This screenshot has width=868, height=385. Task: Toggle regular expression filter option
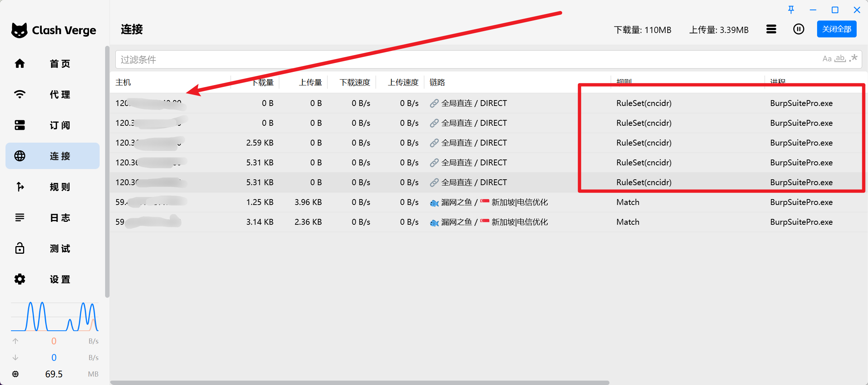853,58
